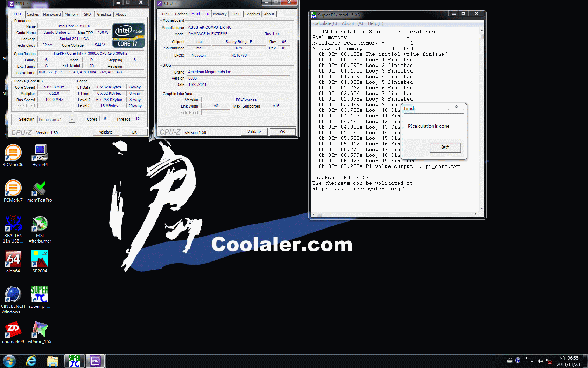Show hidden tray icons arrow
This screenshot has height=368, width=588.
coord(532,361)
